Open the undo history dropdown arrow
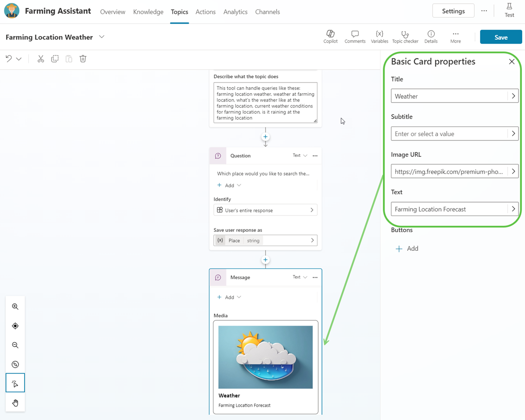Image resolution: width=525 pixels, height=420 pixels. point(19,59)
